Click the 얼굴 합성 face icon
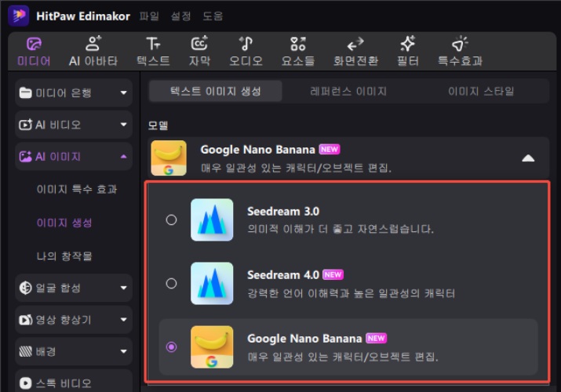 pyautogui.click(x=25, y=288)
